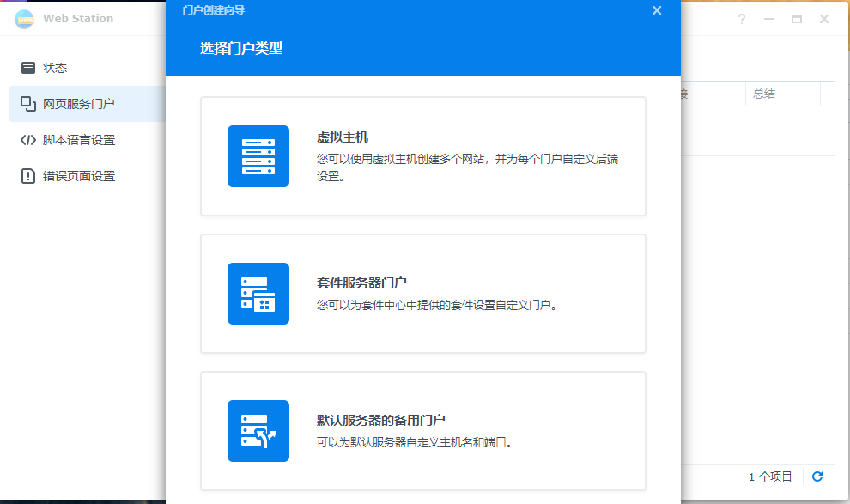Click the 脚本语言设置 code icon
Image resolution: width=850 pixels, height=504 pixels.
click(x=28, y=139)
